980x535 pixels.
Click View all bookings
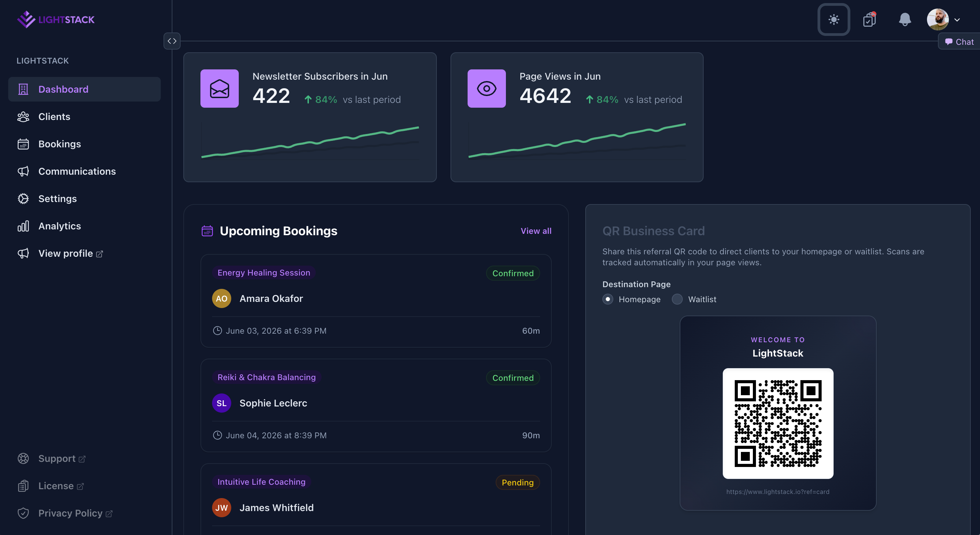[536, 231]
